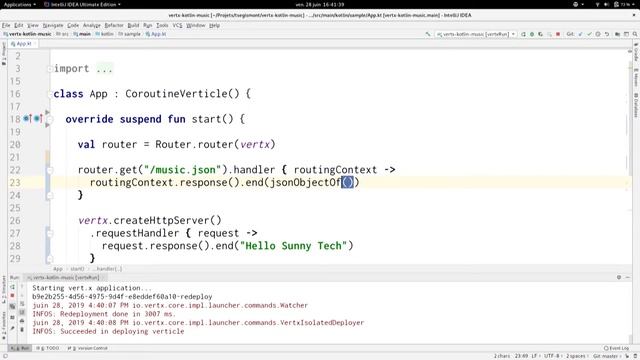Click the Rerun icon in main toolbar
Screen dimensions: 640x360
pos(523,34)
